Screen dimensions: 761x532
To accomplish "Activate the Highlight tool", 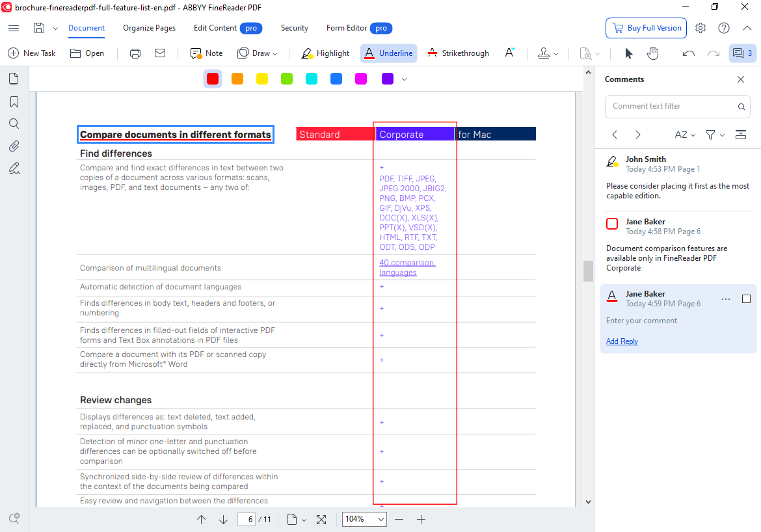I will [325, 53].
